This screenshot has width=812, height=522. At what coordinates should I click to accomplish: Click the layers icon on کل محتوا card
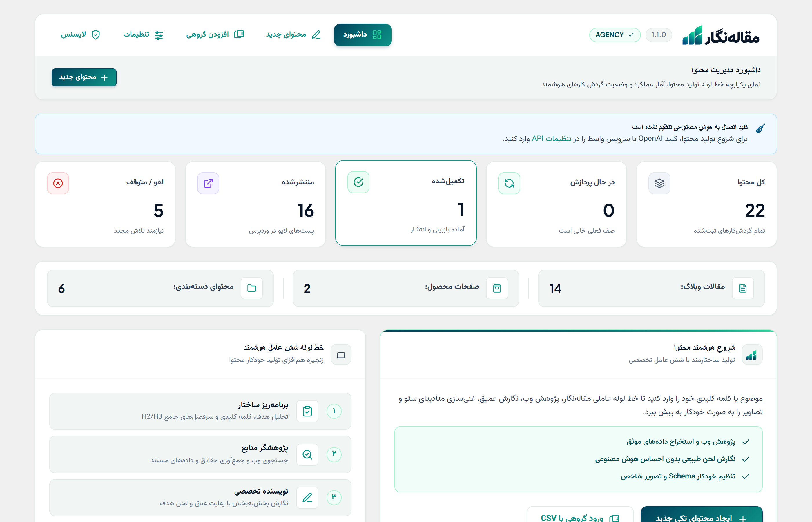click(x=659, y=183)
